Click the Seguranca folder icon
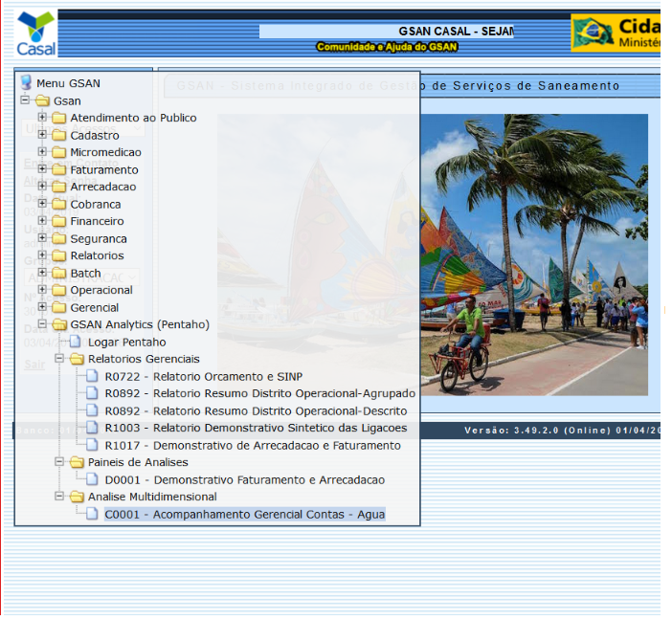672x620 pixels. coord(59,239)
